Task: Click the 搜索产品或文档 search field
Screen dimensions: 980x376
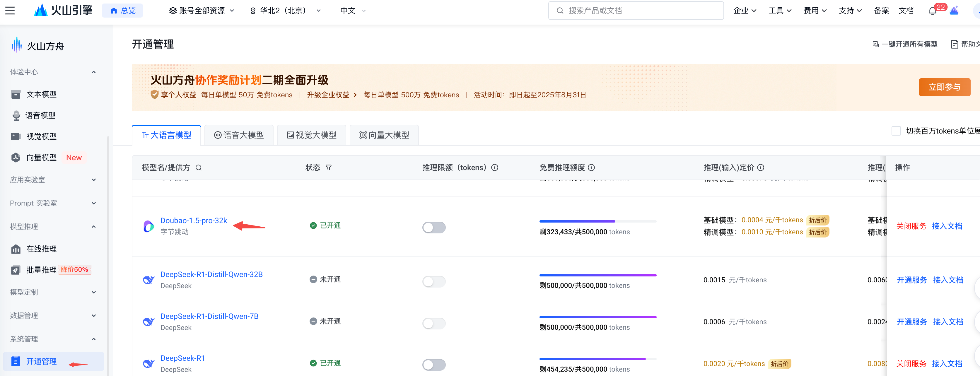Action: 636,11
